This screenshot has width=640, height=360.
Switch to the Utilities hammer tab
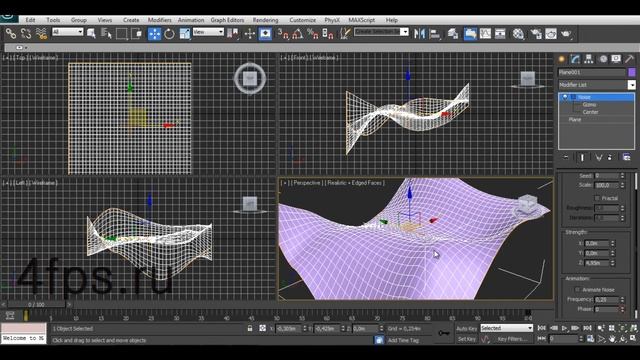point(629,59)
